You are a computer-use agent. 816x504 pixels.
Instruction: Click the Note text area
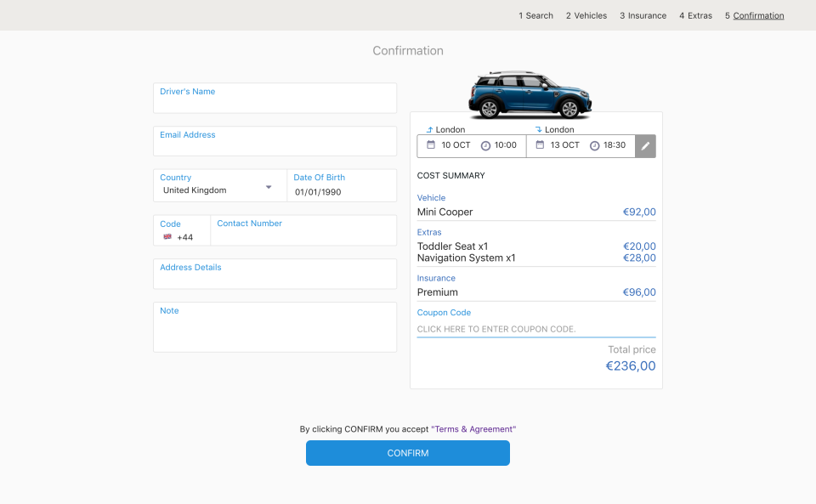275,327
